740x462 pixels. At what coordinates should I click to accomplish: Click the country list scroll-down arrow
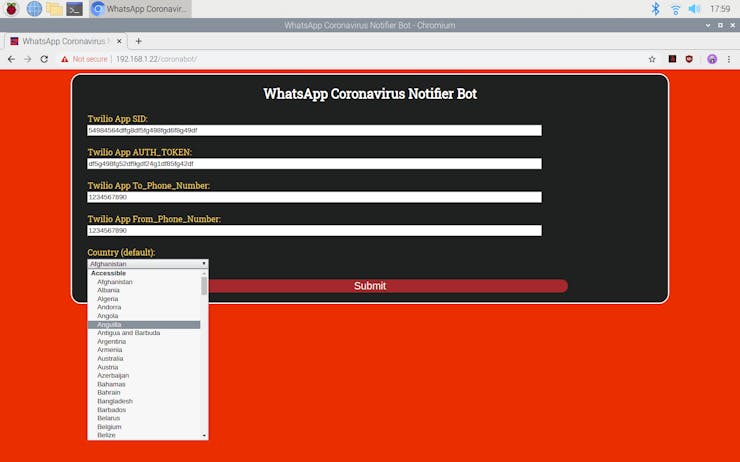click(x=204, y=436)
